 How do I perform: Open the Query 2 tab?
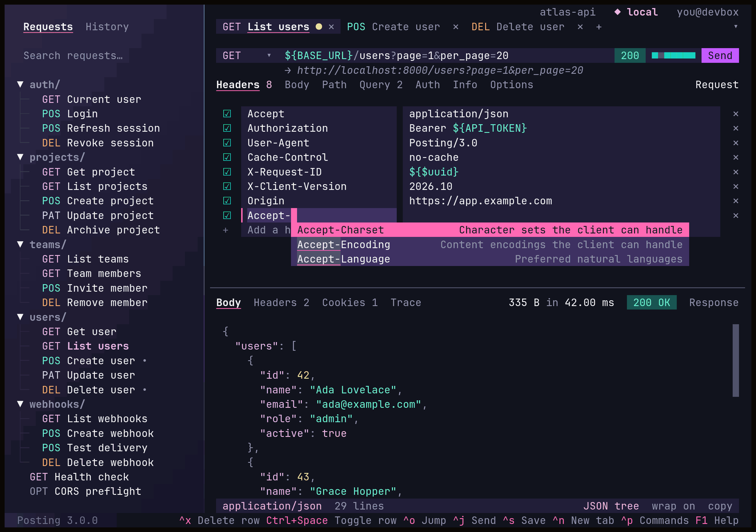pyautogui.click(x=381, y=85)
